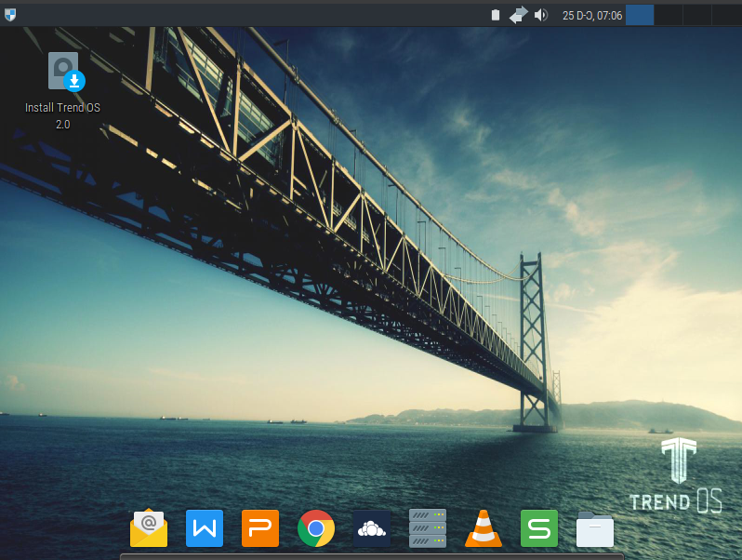Switch to the fourth workspace
This screenshot has width=742, height=560.
725,15
